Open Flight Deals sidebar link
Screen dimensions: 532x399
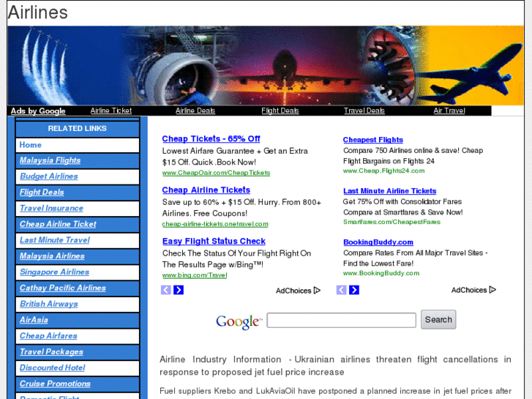click(x=42, y=193)
